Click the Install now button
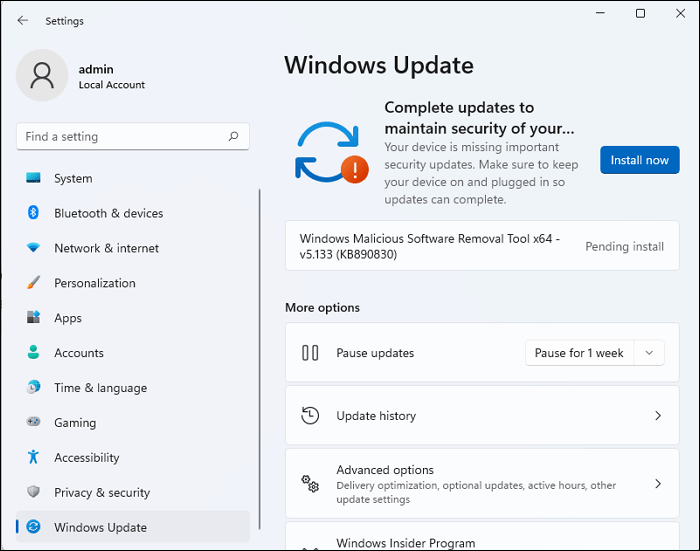Image resolution: width=700 pixels, height=551 pixels. [x=639, y=160]
